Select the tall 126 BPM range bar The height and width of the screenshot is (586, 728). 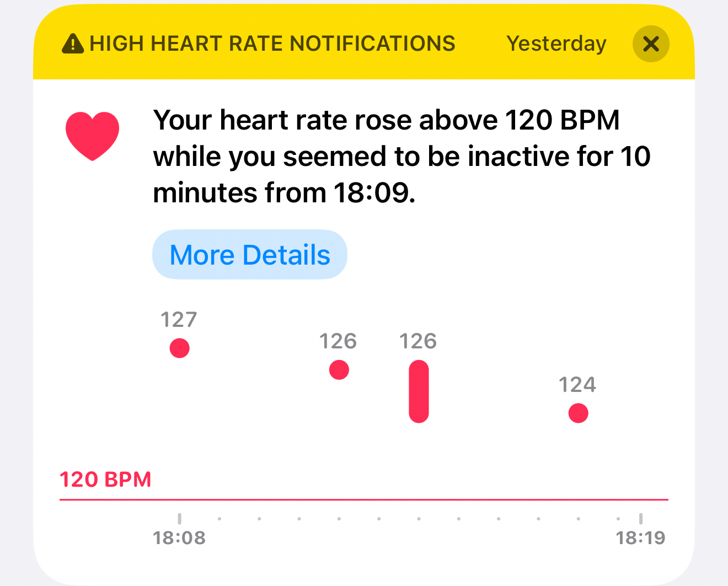(419, 391)
